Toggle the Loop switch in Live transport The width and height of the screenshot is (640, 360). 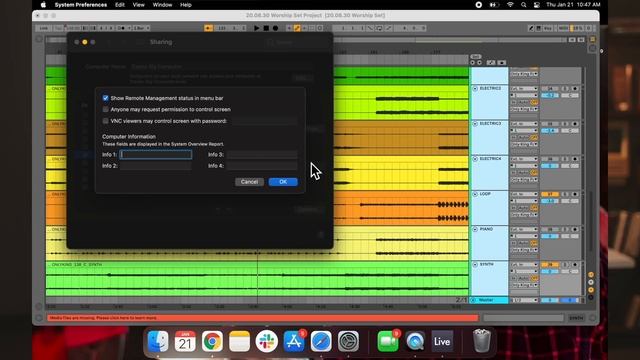click(379, 28)
